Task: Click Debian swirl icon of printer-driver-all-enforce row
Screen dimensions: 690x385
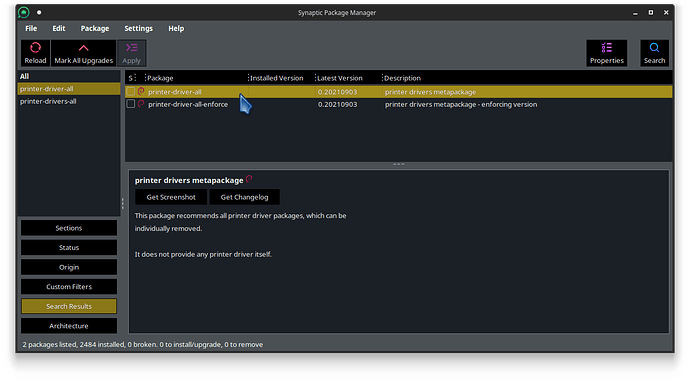Action: 141,104
